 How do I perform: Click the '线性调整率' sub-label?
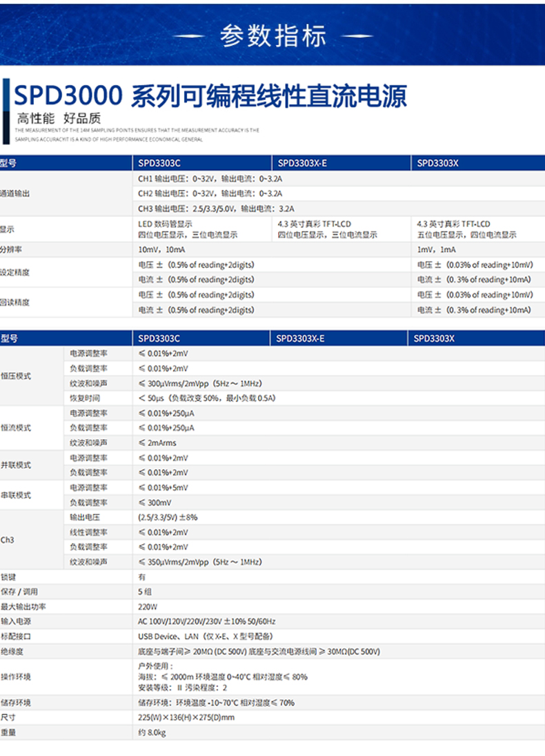coord(89,532)
